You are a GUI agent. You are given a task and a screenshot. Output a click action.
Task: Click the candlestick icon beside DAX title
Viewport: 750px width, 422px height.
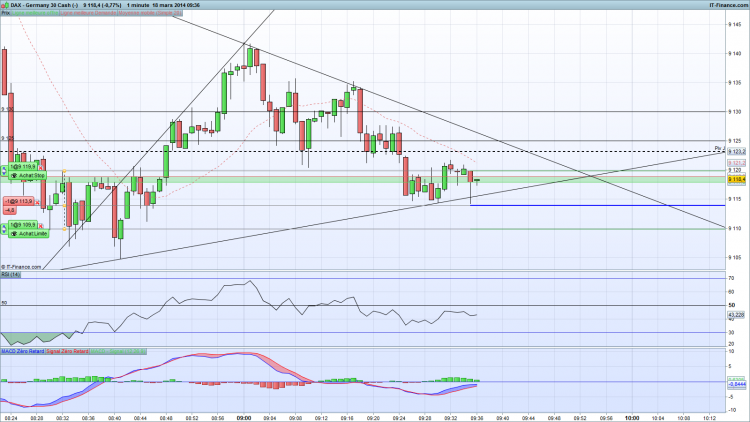(4, 5)
